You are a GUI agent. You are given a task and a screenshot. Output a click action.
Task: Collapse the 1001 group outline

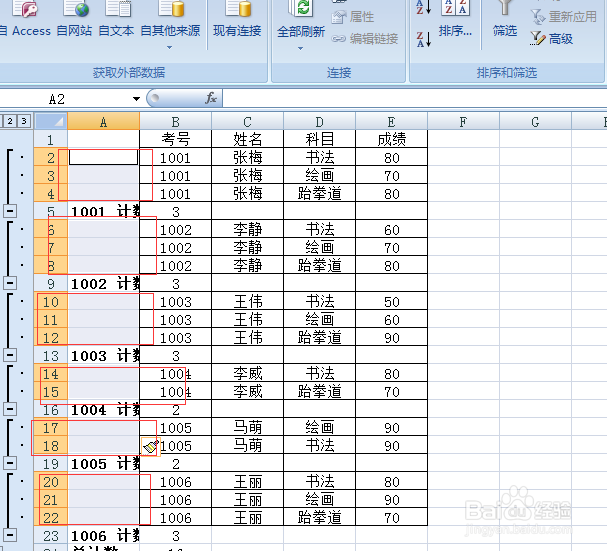pyautogui.click(x=10, y=211)
